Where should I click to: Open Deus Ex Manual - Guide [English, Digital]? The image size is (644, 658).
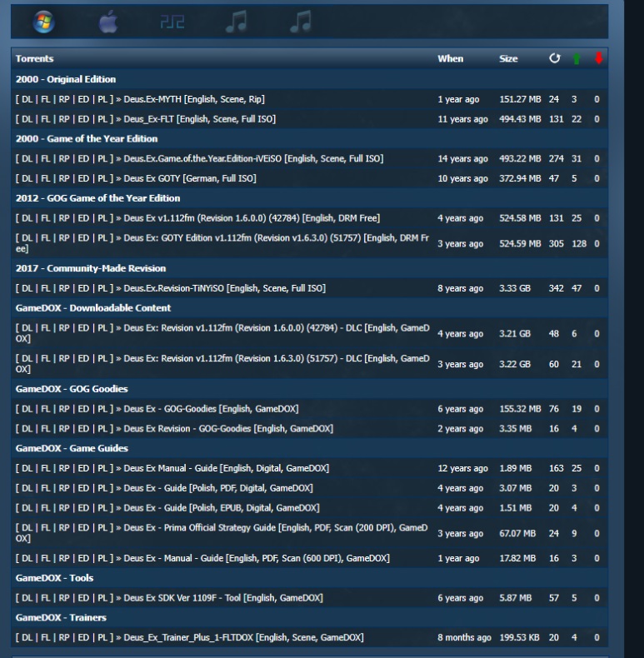(x=227, y=468)
